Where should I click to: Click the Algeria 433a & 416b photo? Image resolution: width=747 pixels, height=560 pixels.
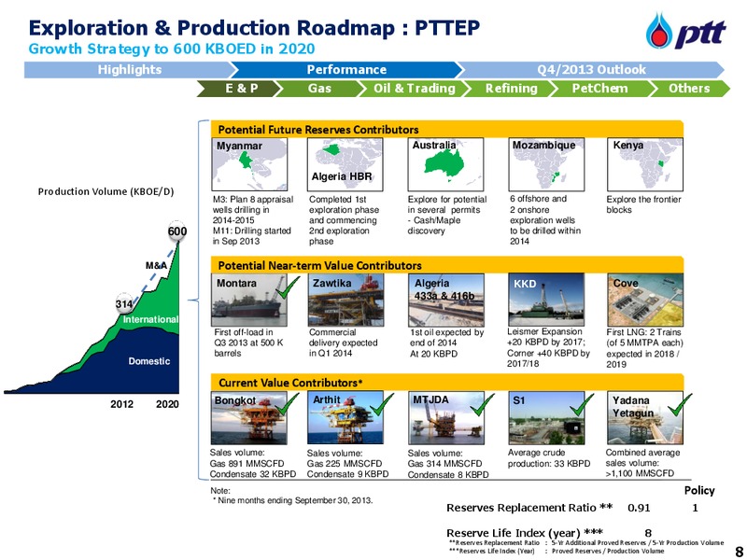click(x=446, y=300)
